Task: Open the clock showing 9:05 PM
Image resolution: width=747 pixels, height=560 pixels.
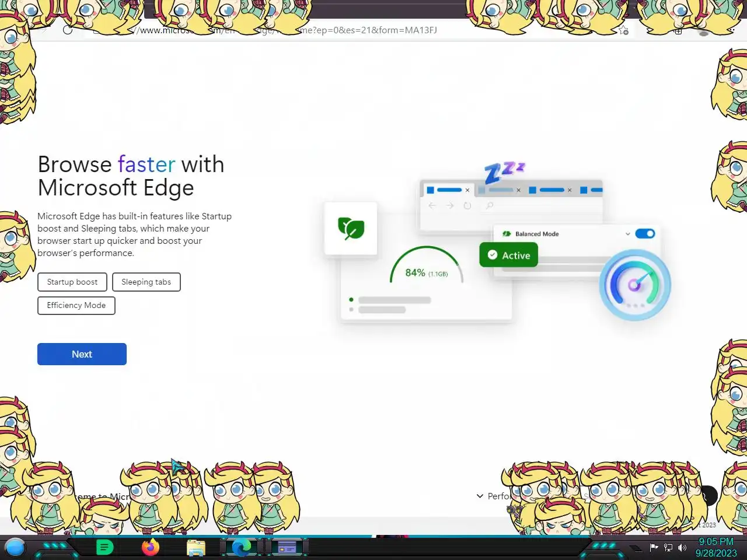Action: point(716,547)
